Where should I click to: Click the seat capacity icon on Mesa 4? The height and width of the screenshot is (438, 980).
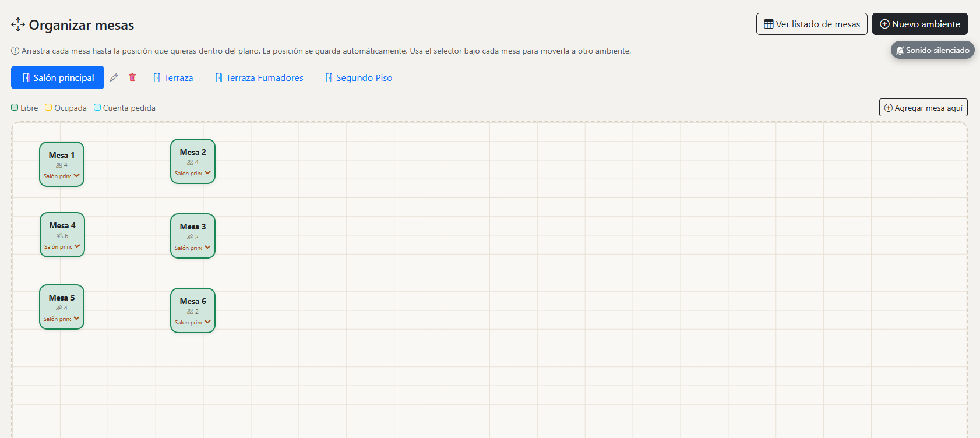click(59, 236)
